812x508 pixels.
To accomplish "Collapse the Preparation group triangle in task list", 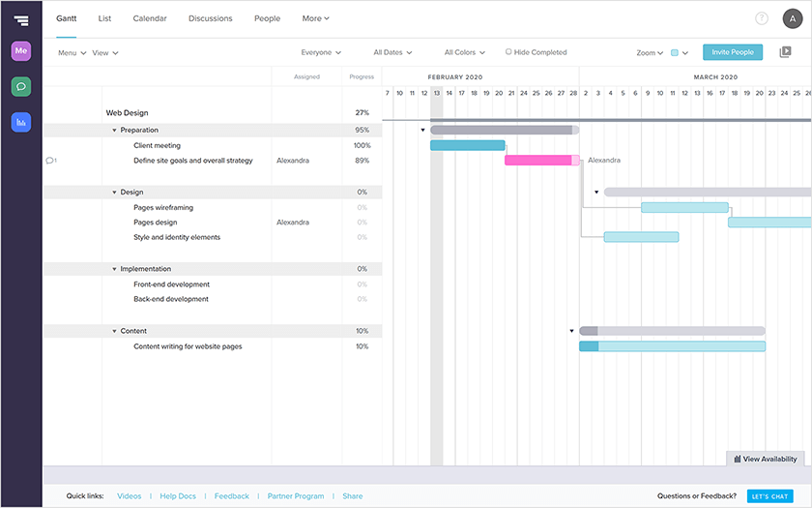I will click(114, 130).
